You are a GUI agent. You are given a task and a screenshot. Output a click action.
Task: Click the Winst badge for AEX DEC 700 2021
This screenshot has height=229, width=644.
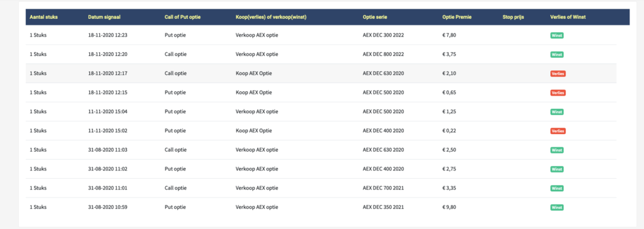557,188
